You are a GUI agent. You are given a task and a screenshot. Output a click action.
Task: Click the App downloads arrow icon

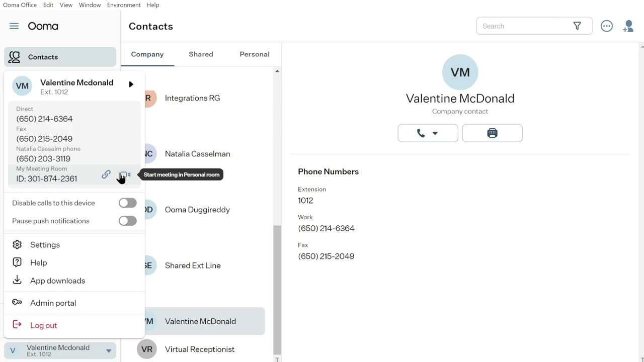17,280
